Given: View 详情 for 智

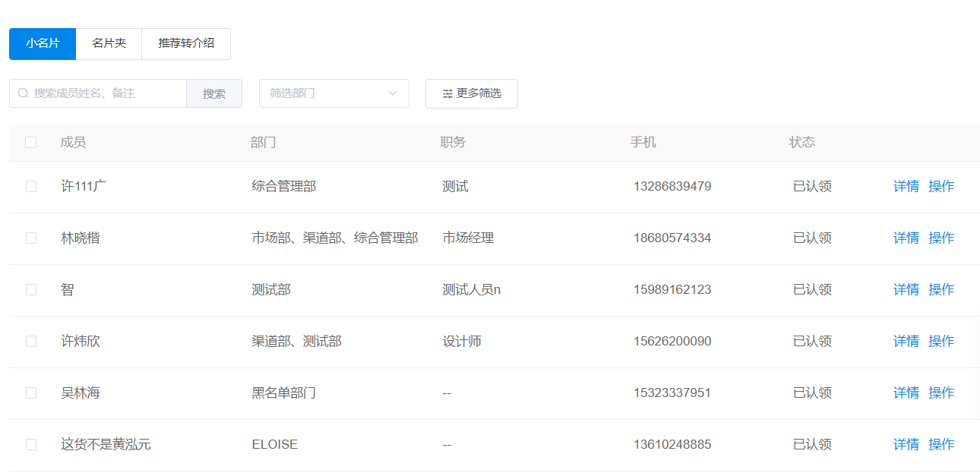Looking at the screenshot, I should pyautogui.click(x=906, y=289).
